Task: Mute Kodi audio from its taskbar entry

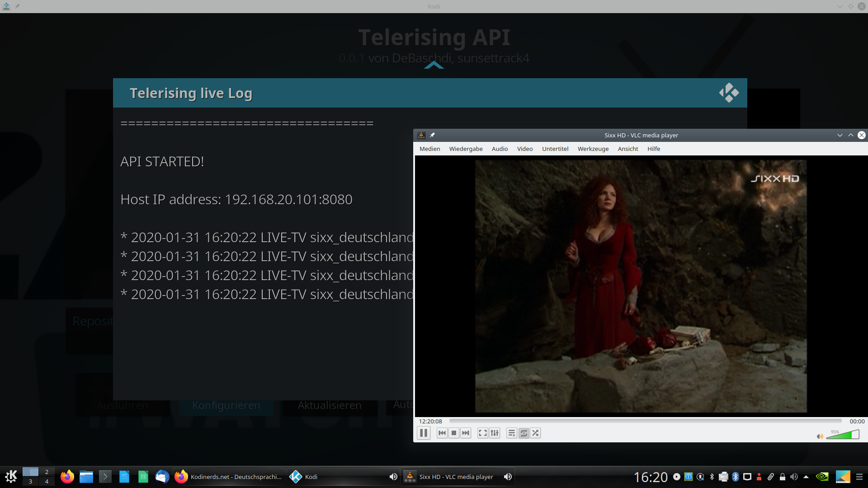Action: click(393, 477)
